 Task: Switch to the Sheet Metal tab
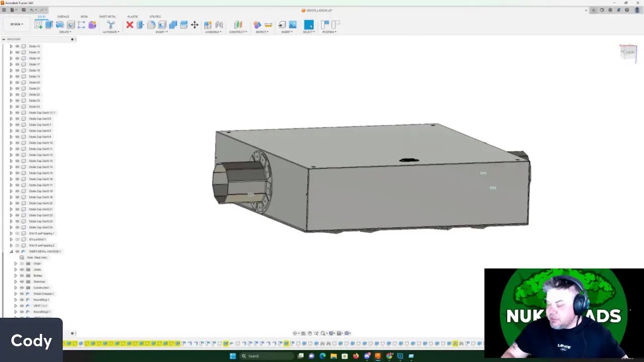click(107, 17)
